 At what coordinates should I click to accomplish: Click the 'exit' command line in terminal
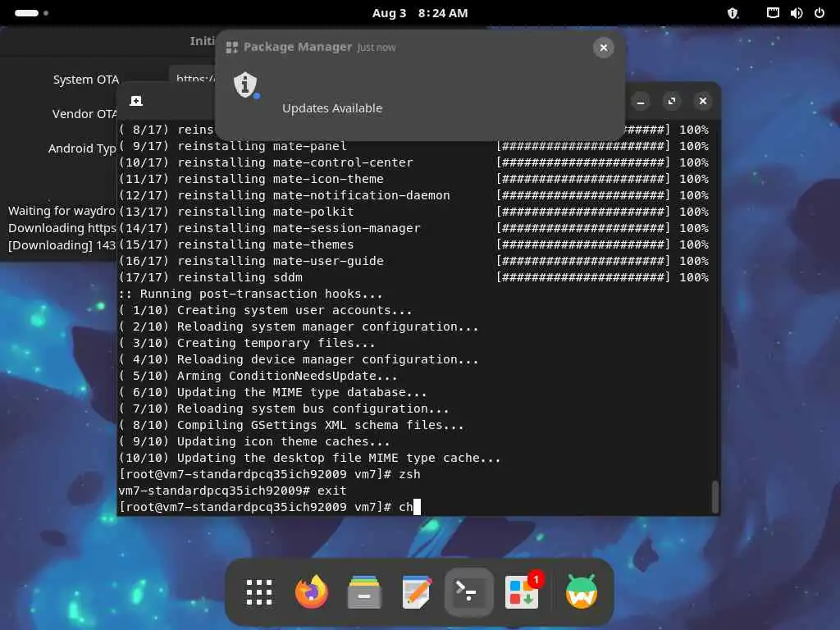point(232,491)
